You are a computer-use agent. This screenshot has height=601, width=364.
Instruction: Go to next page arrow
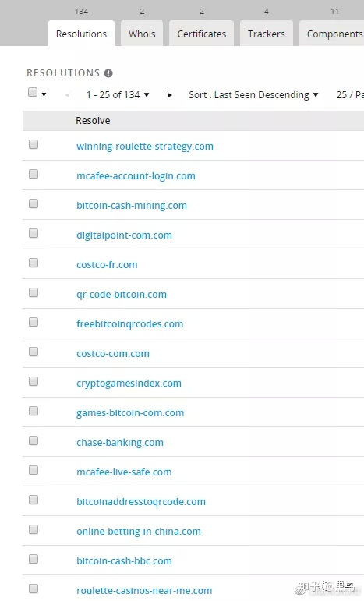click(169, 94)
